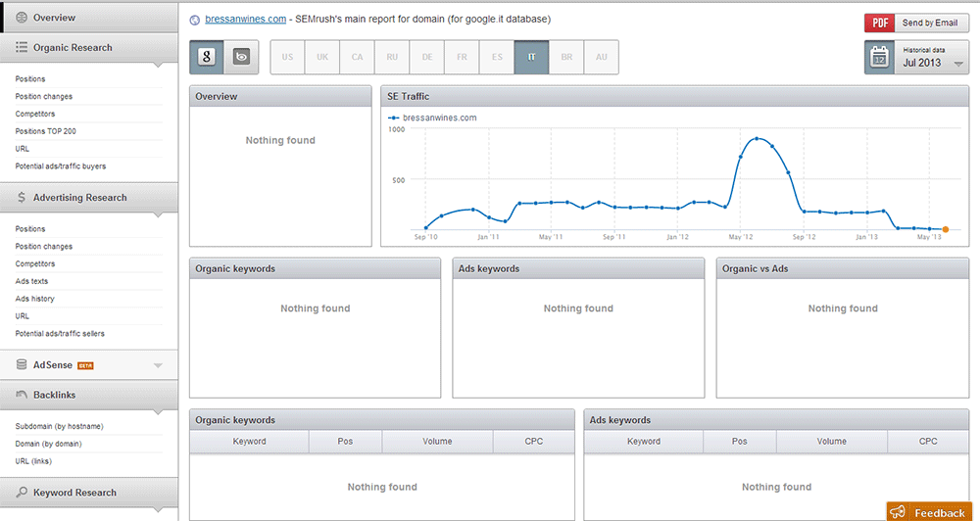This screenshot has height=521, width=980.
Task: Open Competitors under Organic Research
Action: [x=35, y=114]
